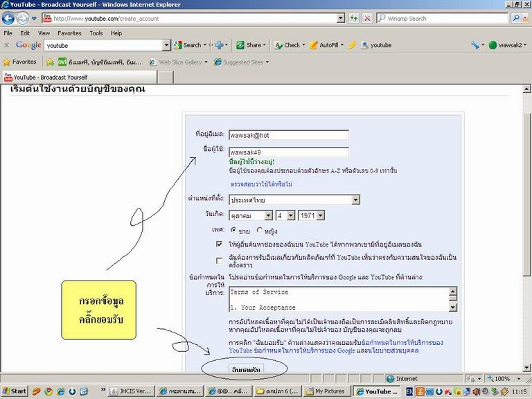Screen dimensions: 532x399
Task: Click the Google toolbar Search button
Action: [x=188, y=45]
